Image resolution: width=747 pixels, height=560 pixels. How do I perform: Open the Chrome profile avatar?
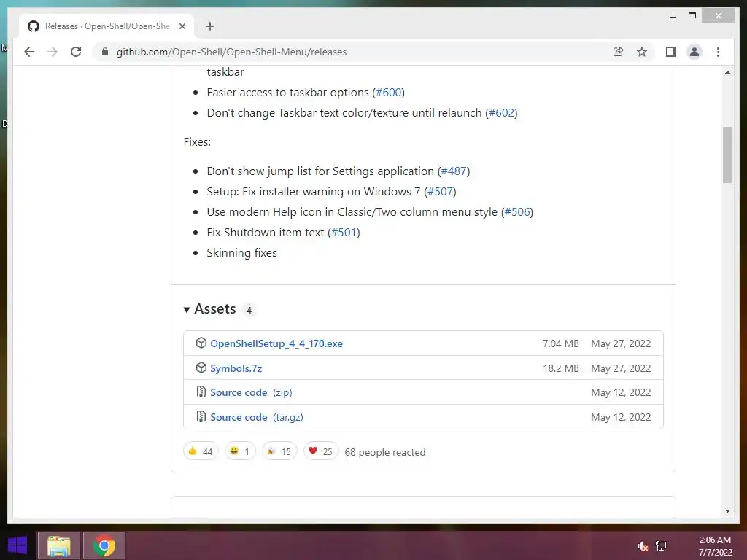click(x=694, y=52)
